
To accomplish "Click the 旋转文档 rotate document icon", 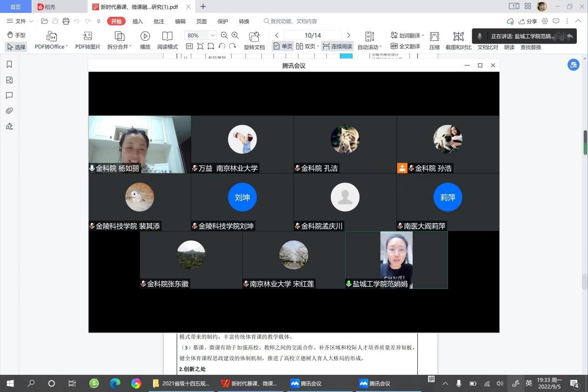I will tap(254, 37).
